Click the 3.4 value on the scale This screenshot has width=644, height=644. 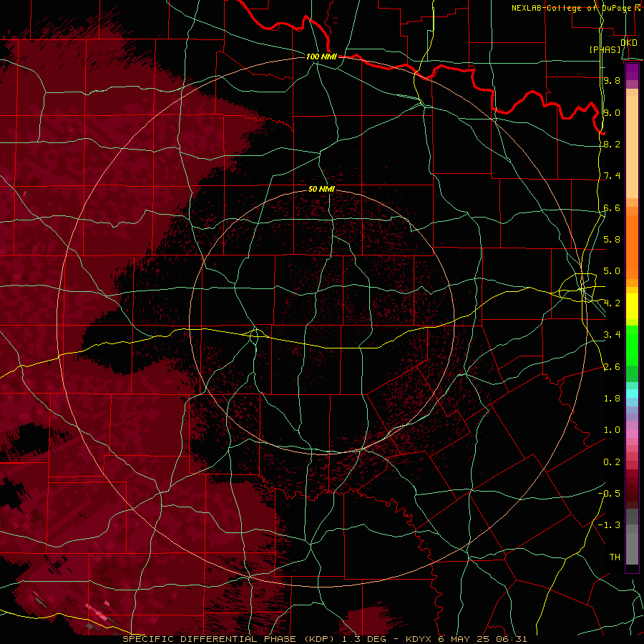(612, 335)
